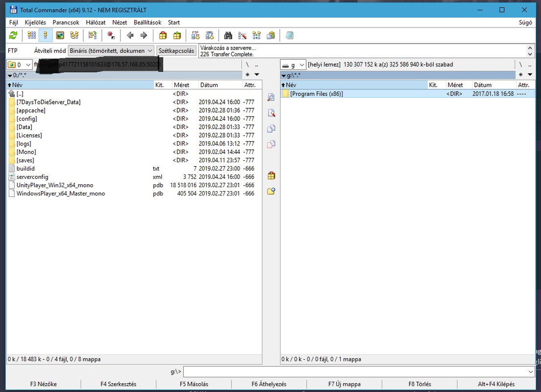Viewport: 541px width, 392px height.
Task: Click the Pack icon in middle bar
Action: point(271,175)
